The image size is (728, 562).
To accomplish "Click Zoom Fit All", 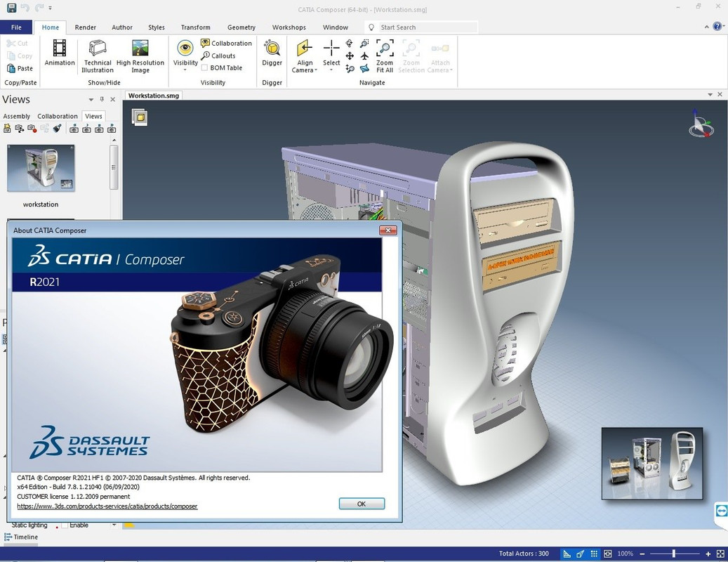I will (385, 56).
